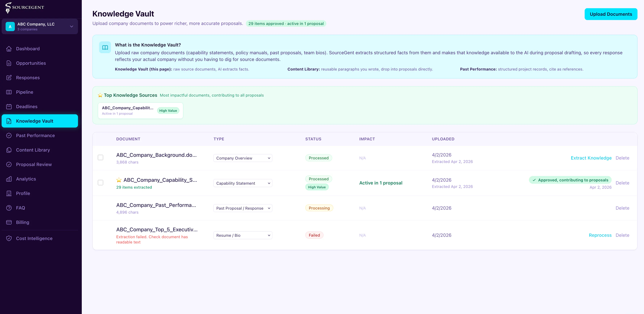
Task: Open the Billing page
Action: click(x=40, y=222)
